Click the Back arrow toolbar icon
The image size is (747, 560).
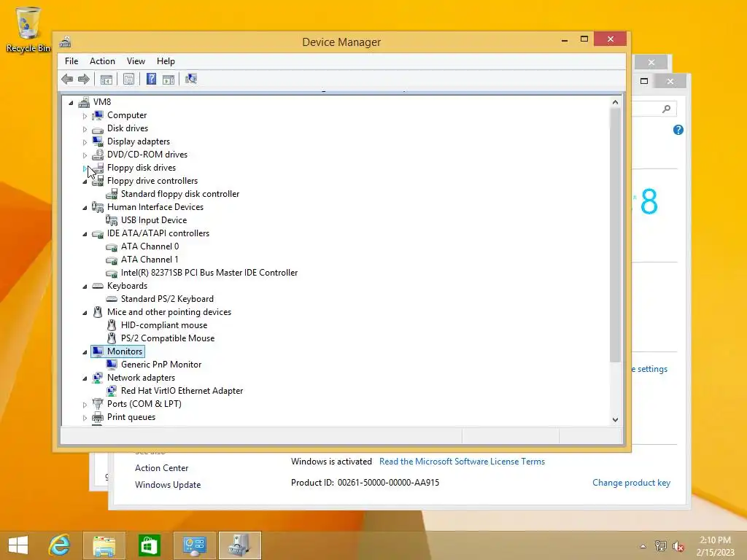tap(67, 79)
